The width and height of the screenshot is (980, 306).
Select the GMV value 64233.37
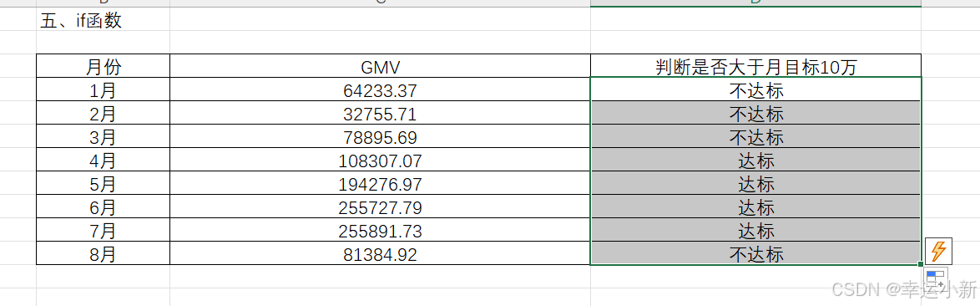tap(380, 89)
